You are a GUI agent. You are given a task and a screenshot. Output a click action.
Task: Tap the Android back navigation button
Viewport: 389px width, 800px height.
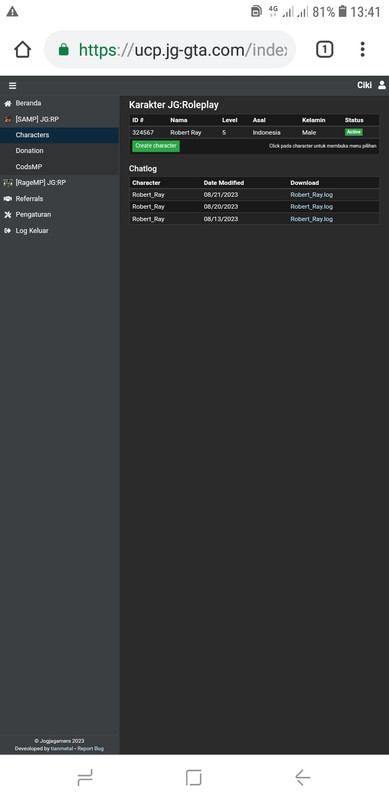point(303,778)
